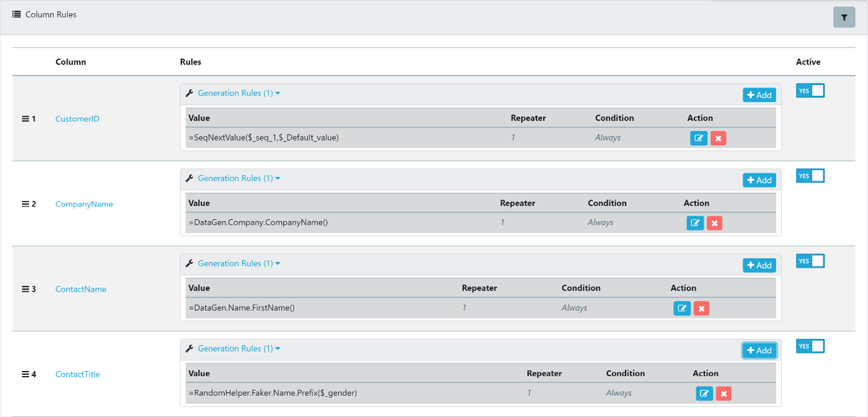Click the reorder handle for row 2
Viewport: 868px width, 417px height.
pyautogui.click(x=25, y=203)
